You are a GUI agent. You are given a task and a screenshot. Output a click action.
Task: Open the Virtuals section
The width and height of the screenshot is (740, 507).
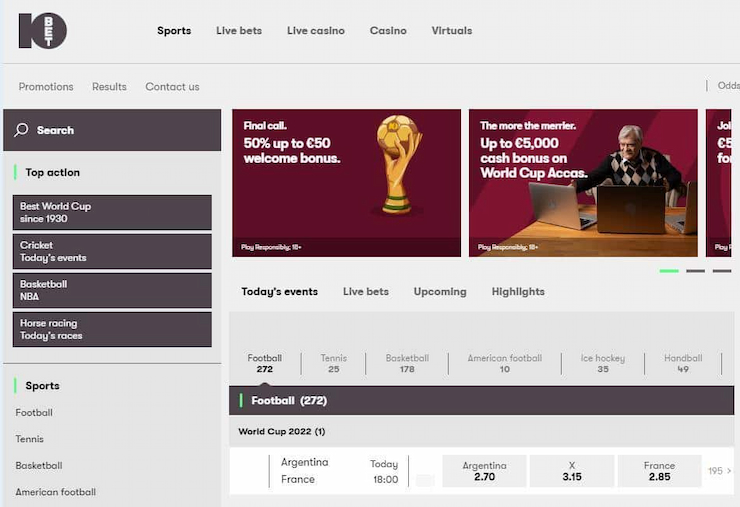tap(452, 31)
